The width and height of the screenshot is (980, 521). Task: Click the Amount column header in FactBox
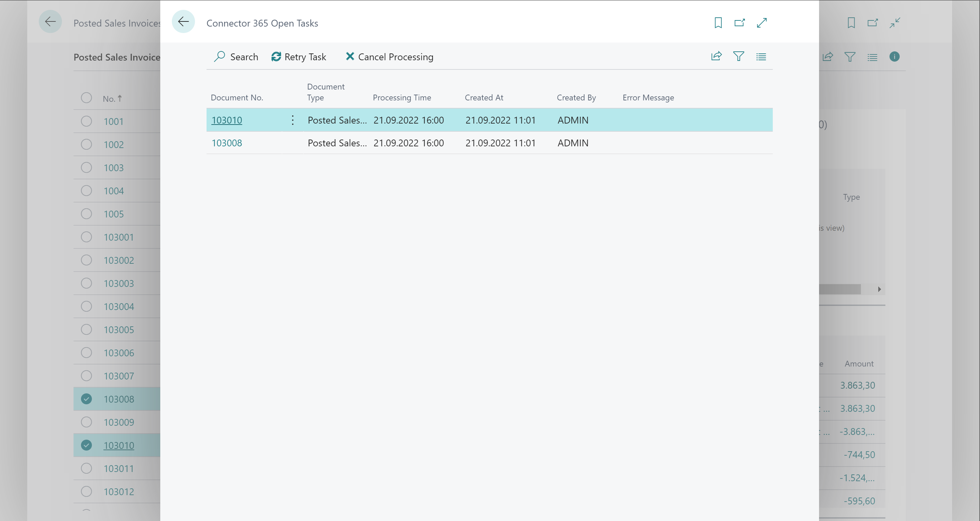[x=859, y=364]
